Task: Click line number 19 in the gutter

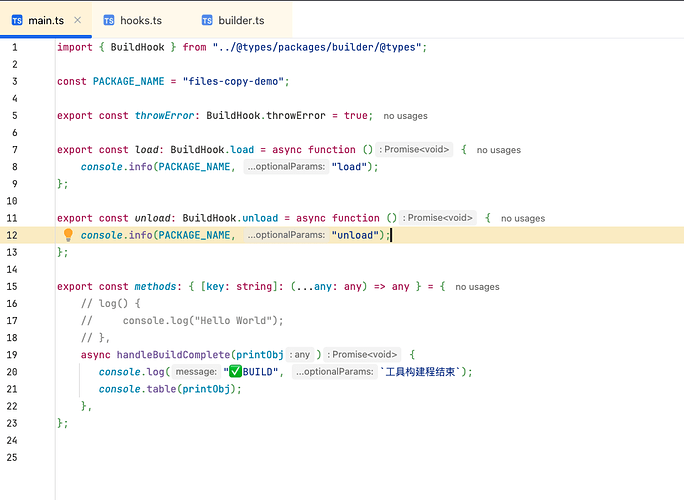Action: point(12,355)
